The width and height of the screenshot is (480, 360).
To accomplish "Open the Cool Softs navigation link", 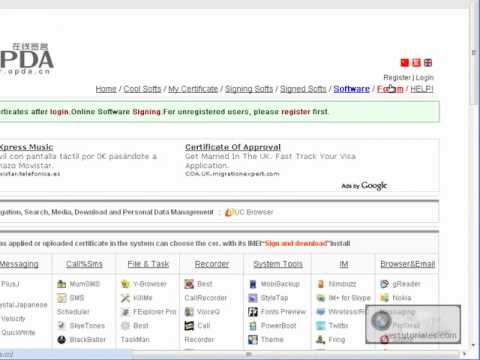I will [142, 89].
